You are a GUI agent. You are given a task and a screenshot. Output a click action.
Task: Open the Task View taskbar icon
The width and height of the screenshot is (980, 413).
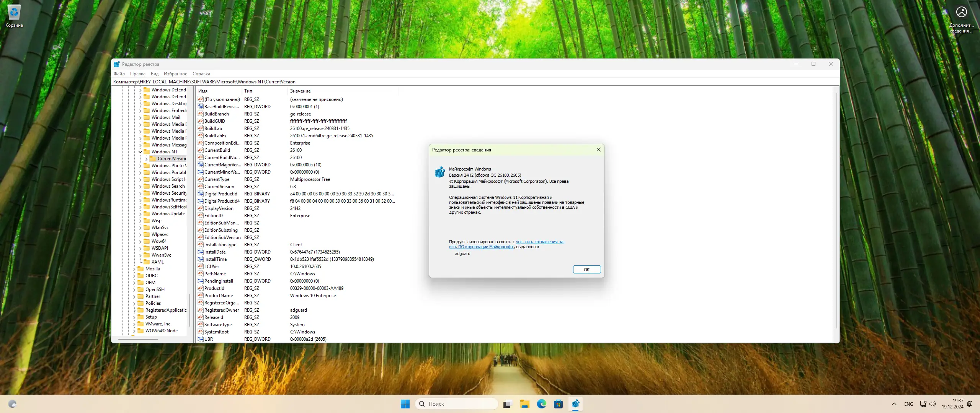(507, 404)
